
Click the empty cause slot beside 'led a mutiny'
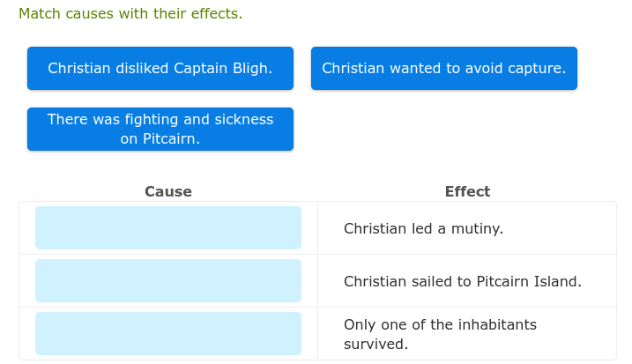167,227
